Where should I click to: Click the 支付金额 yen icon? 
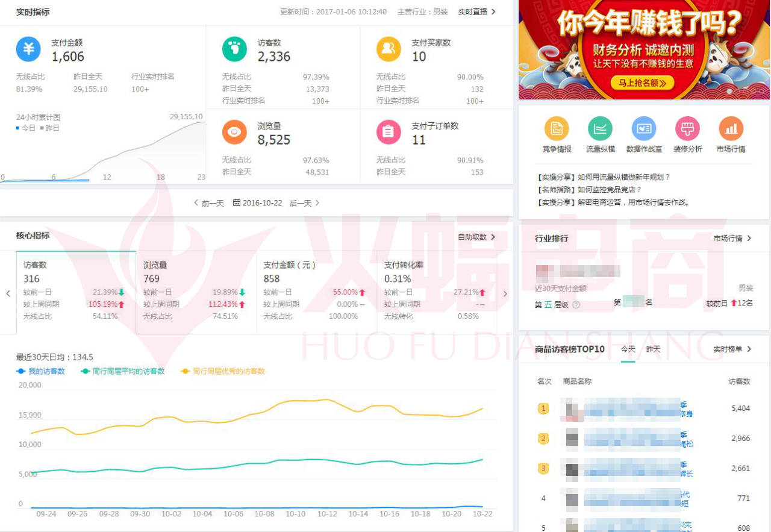(x=28, y=49)
